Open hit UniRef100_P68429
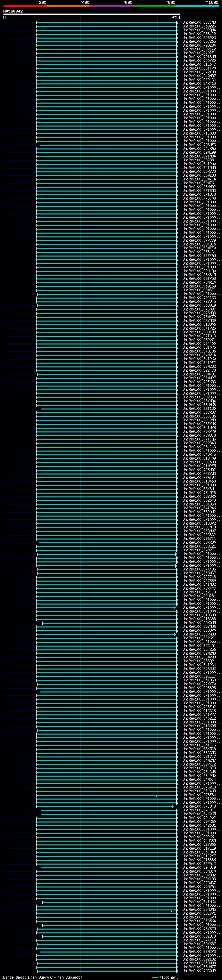222x980 pixels. 199,34
